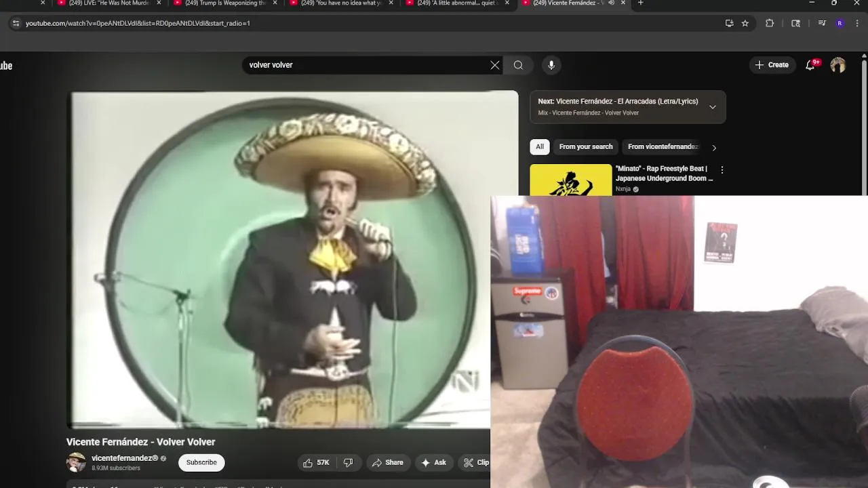Like the video with 57K thumbs up
Viewport: 868px width, 488px height.
point(317,462)
